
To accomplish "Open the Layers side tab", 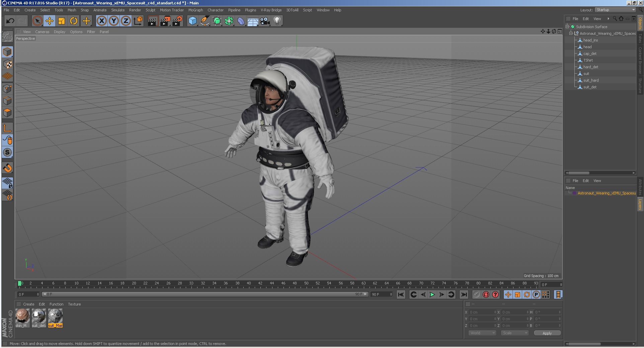I will (640, 204).
